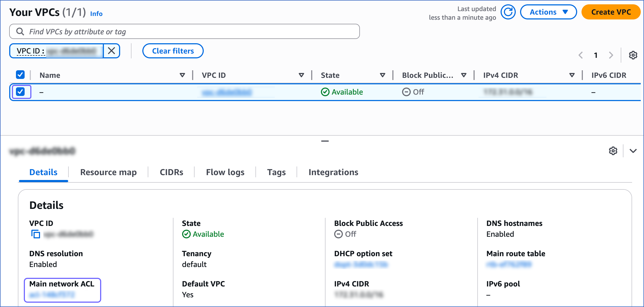Sort by Name column

182,75
